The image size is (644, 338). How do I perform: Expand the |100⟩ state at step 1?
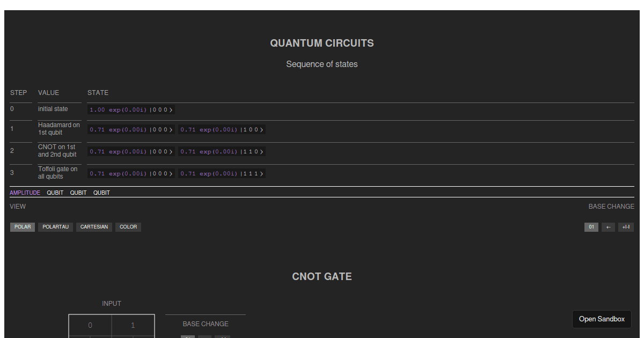pos(222,129)
